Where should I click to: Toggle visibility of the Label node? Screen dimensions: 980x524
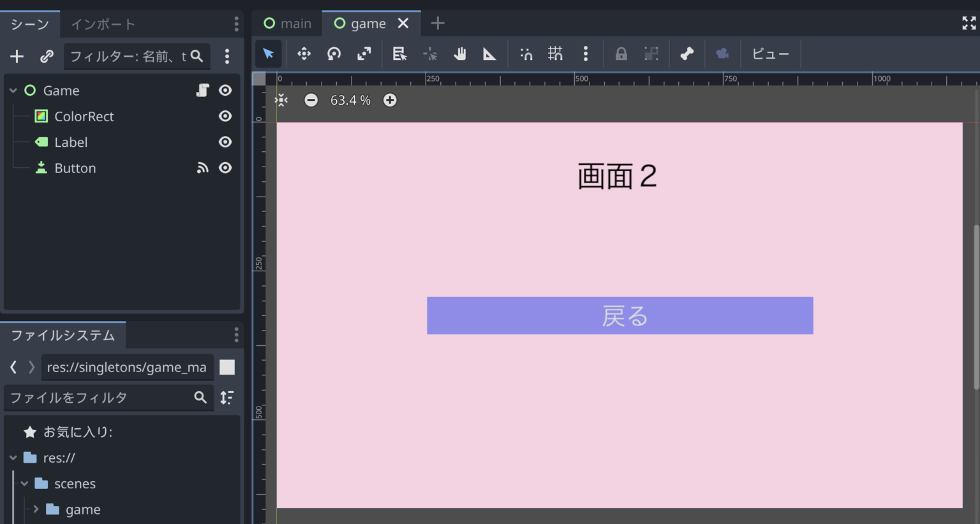pyautogui.click(x=225, y=142)
